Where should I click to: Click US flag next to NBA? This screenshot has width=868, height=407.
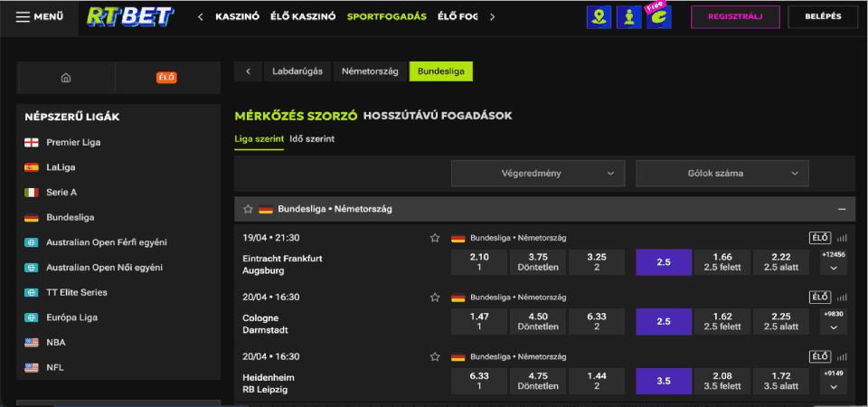coord(32,343)
